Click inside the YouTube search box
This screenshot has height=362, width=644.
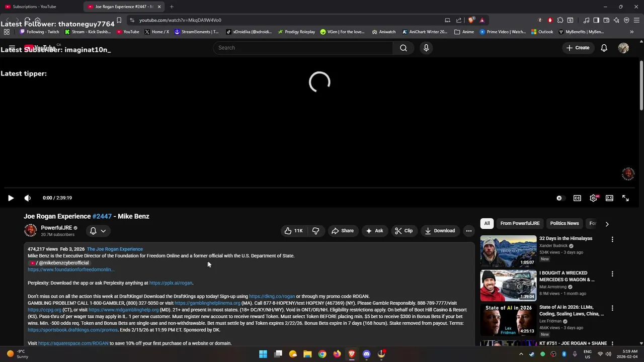coord(303,48)
